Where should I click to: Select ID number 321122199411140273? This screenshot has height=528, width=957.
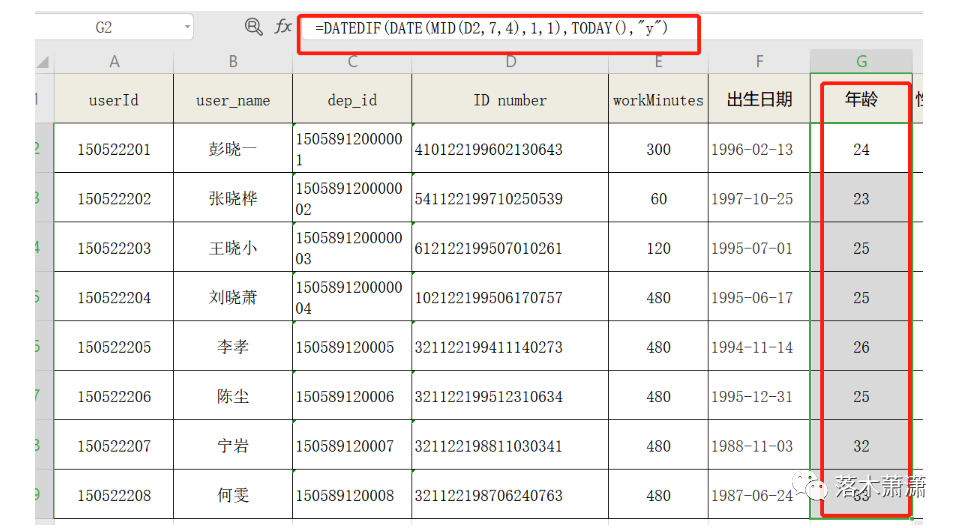pos(510,346)
